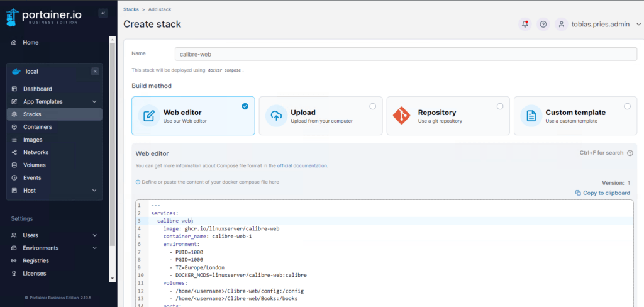Click editor line container_name: calibre-web-1

(x=208, y=237)
